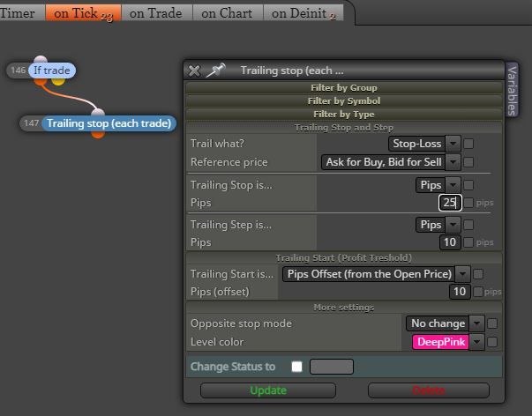Click the DeepPink color swatch
Screen dimensions: 532x416
coord(441,342)
